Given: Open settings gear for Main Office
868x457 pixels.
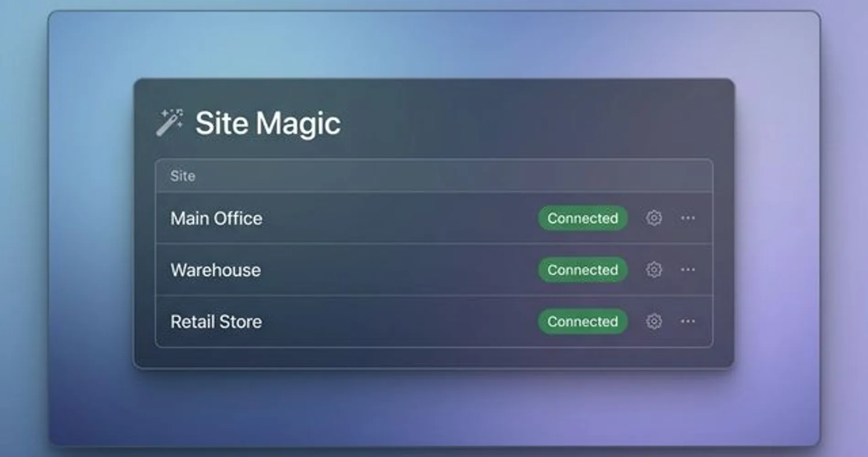Looking at the screenshot, I should (654, 218).
